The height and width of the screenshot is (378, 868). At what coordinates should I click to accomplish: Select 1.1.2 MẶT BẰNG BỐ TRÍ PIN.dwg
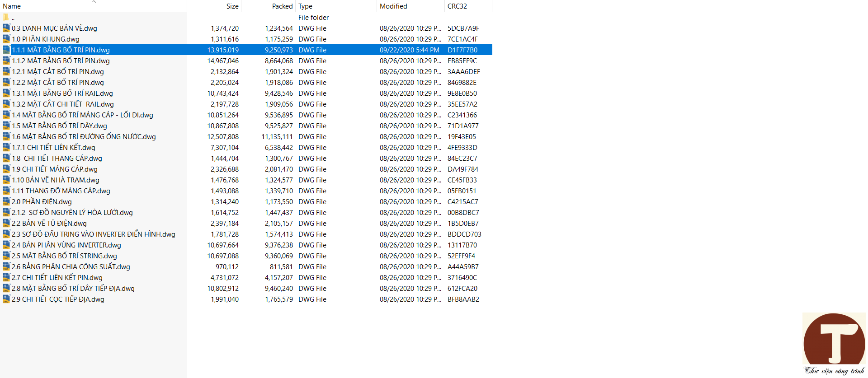point(61,61)
